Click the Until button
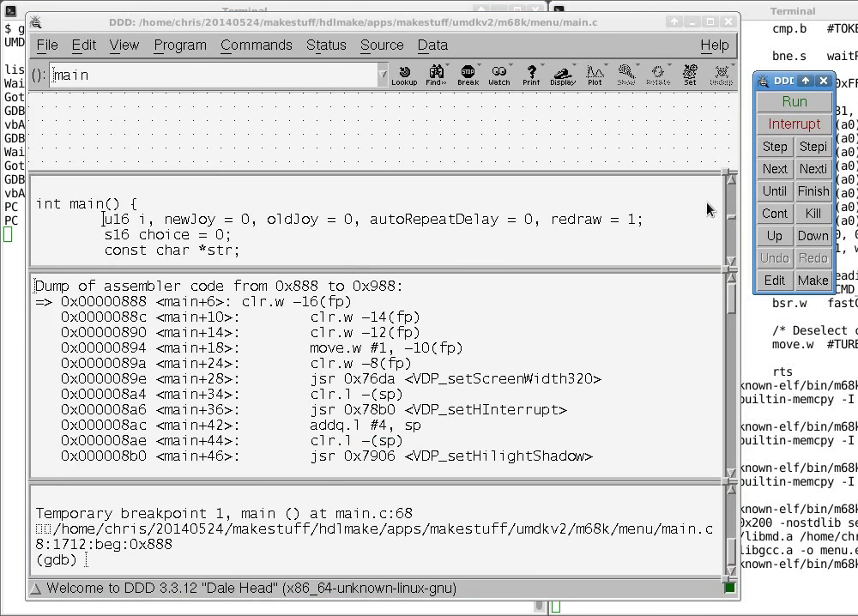The image size is (858, 616). coord(775,191)
